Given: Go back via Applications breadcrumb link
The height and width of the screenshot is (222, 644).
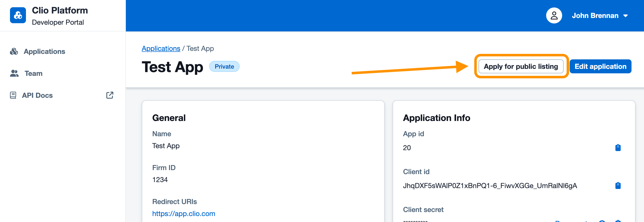Looking at the screenshot, I should pyautogui.click(x=161, y=48).
